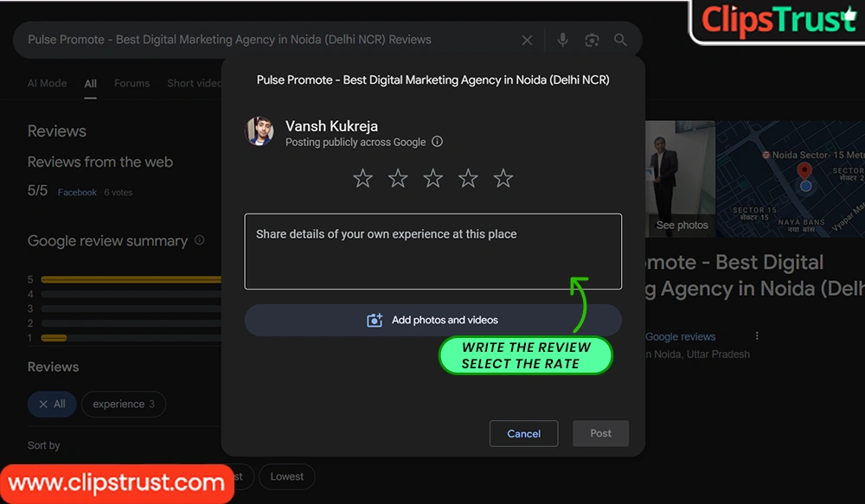Select the third star rating
This screenshot has width=865, height=504.
pyautogui.click(x=433, y=179)
